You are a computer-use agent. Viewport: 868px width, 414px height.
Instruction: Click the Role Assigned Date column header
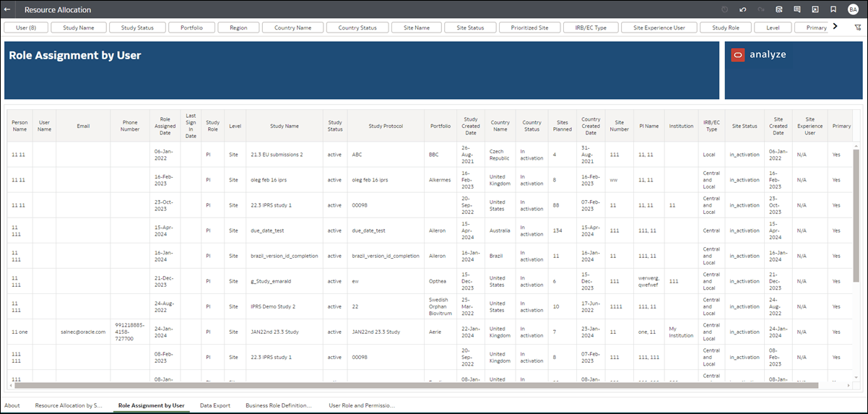tap(165, 126)
